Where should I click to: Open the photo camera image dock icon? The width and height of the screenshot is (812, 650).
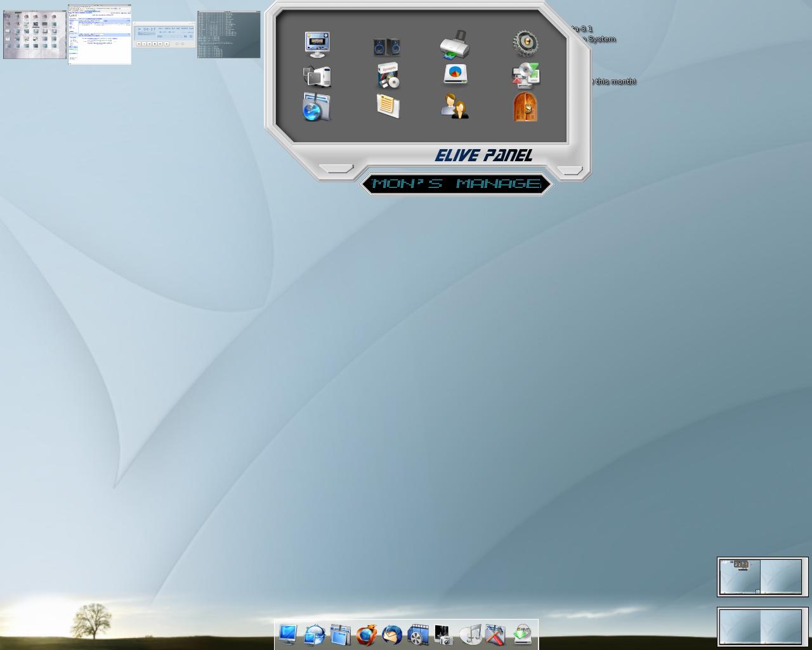coord(444,634)
